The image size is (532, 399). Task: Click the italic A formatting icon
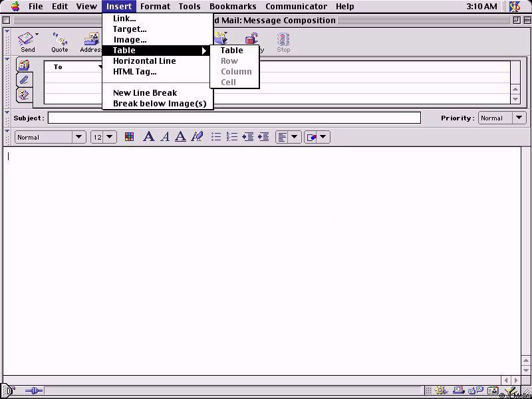click(x=165, y=137)
